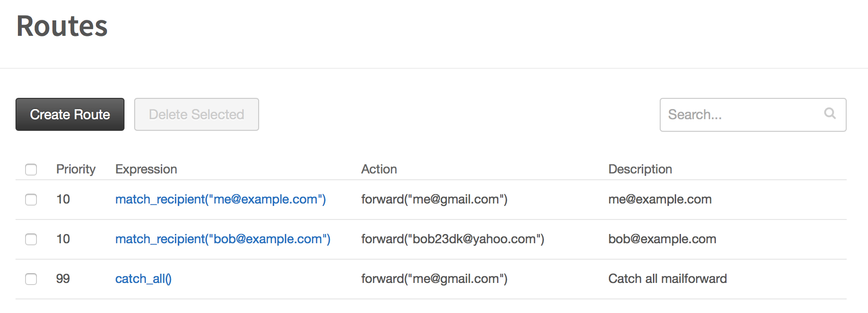The height and width of the screenshot is (313, 868).
Task: Check the bob@example.com route checkbox
Action: pos(31,239)
